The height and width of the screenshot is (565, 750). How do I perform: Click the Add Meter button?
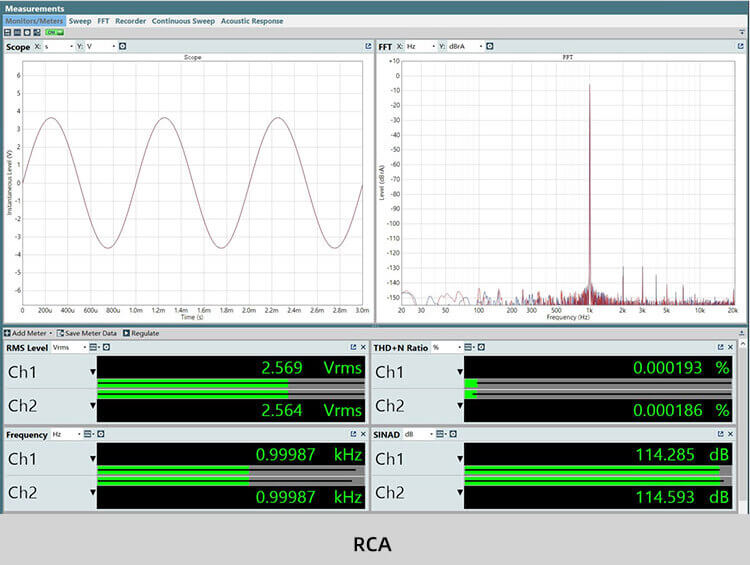point(27,333)
